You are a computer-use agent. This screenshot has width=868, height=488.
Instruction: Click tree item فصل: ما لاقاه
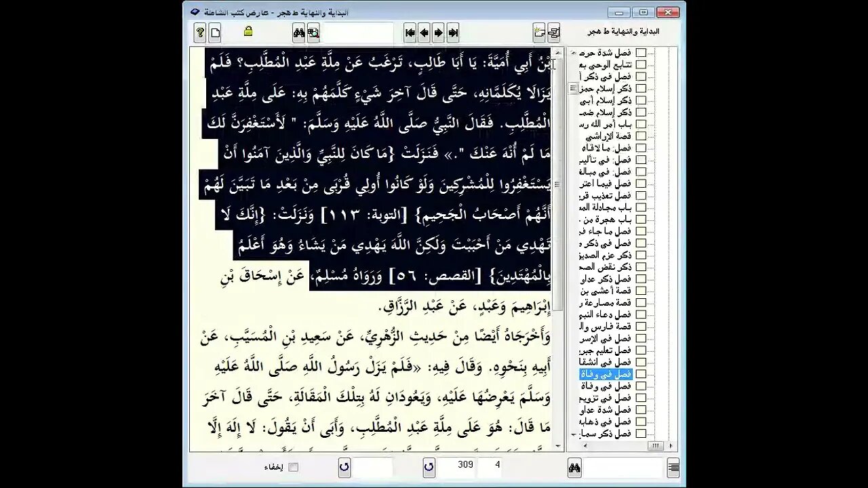coord(606,148)
